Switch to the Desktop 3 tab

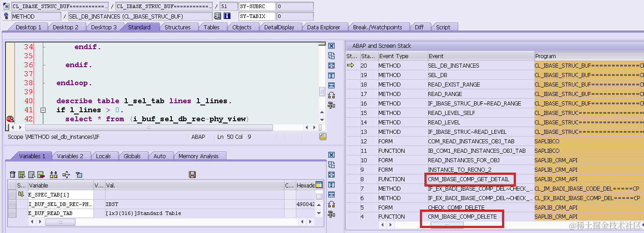[104, 27]
